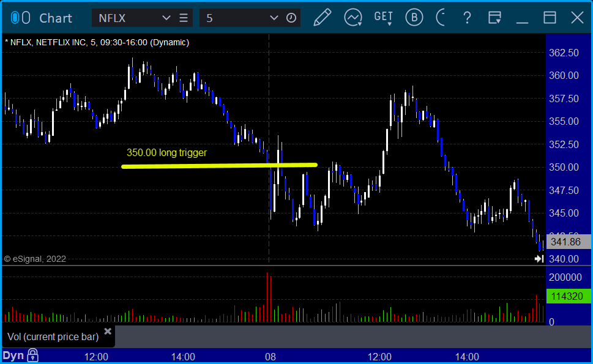Expand the interval 5 dropdown
593x364 pixels.
274,18
